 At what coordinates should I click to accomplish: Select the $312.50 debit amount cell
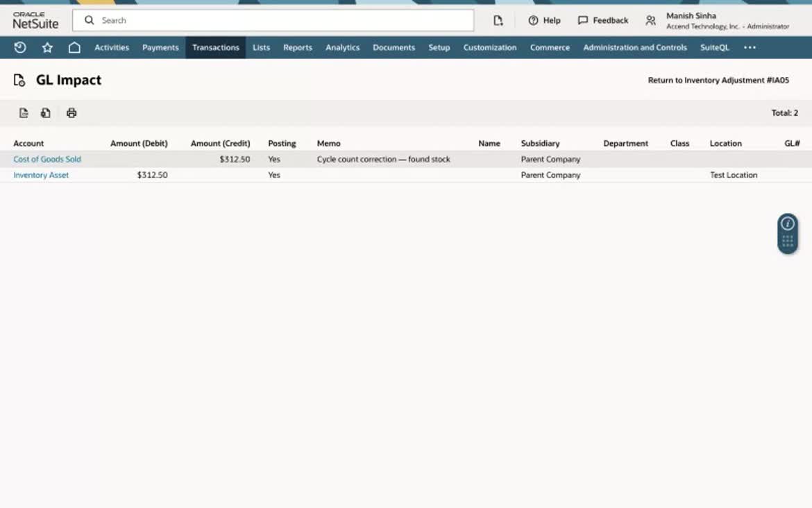(x=152, y=175)
